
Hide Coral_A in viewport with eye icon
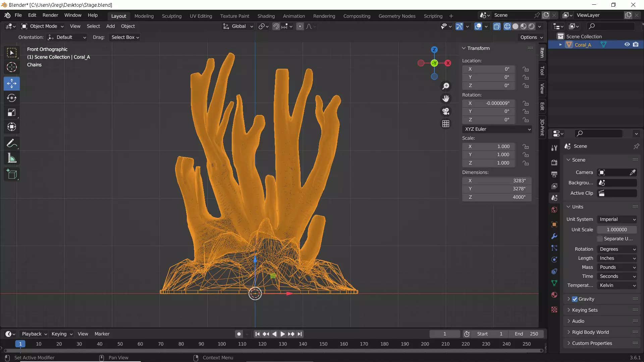(627, 45)
